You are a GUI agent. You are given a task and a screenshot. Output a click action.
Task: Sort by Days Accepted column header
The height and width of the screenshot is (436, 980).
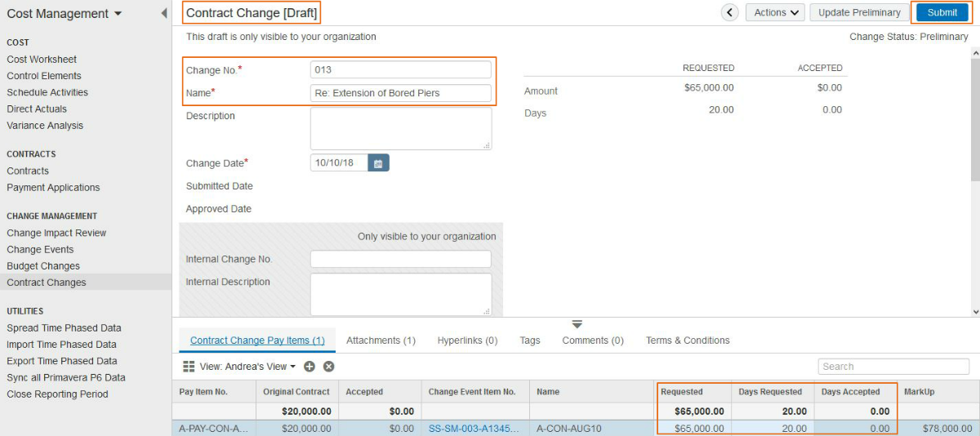pyautogui.click(x=855, y=392)
